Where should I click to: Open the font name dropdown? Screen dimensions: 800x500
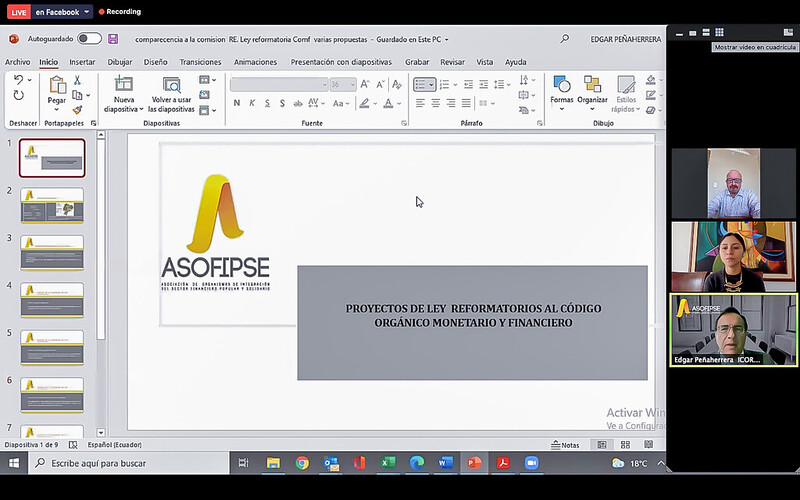pyautogui.click(x=324, y=85)
